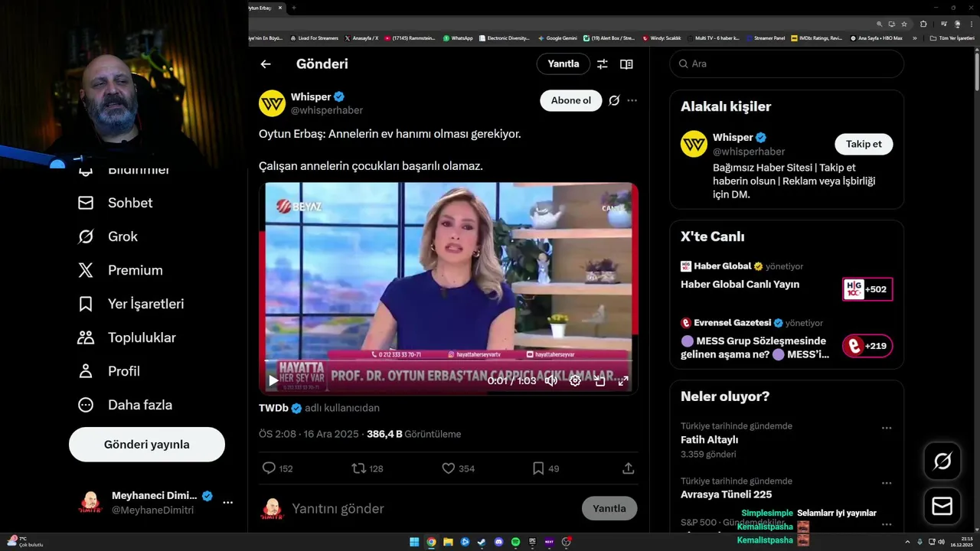The height and width of the screenshot is (551, 980).
Task: Open Grok from the left sidebar
Action: 108,236
